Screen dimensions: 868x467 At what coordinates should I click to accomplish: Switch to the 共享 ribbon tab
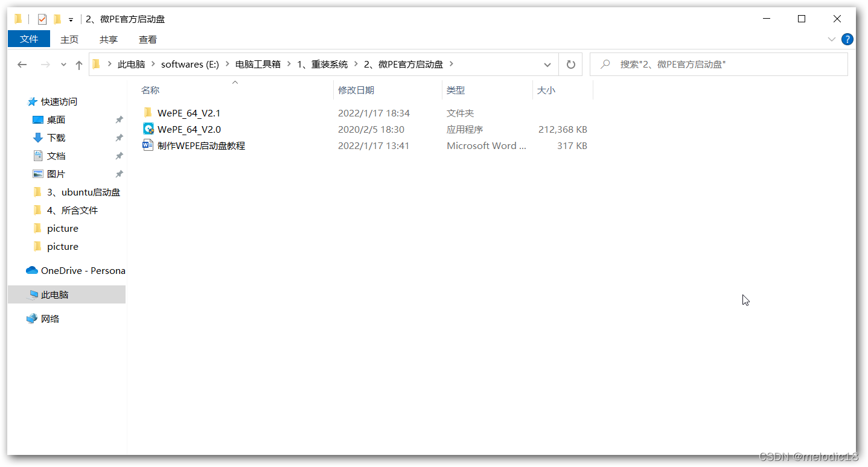109,40
